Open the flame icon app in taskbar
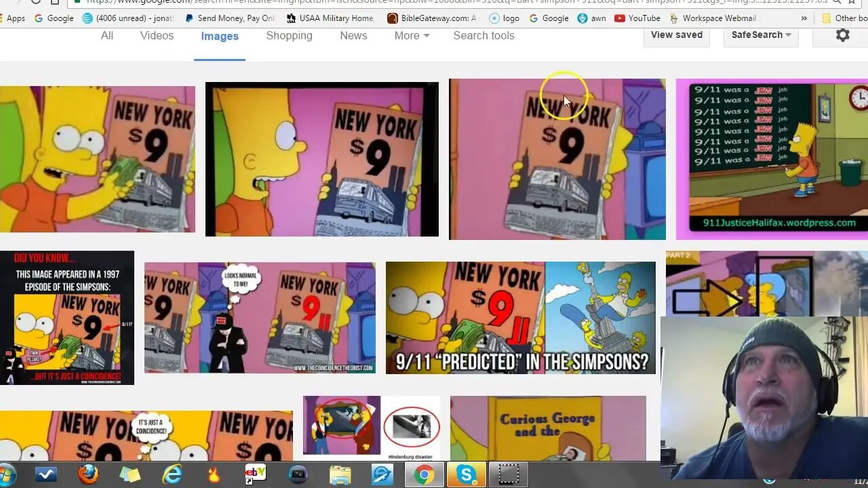This screenshot has height=488, width=868. 214,475
